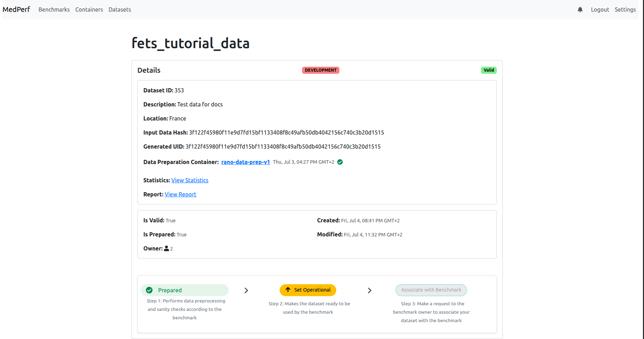The width and height of the screenshot is (644, 339).
Task: Click the Details section heading
Action: coord(149,70)
